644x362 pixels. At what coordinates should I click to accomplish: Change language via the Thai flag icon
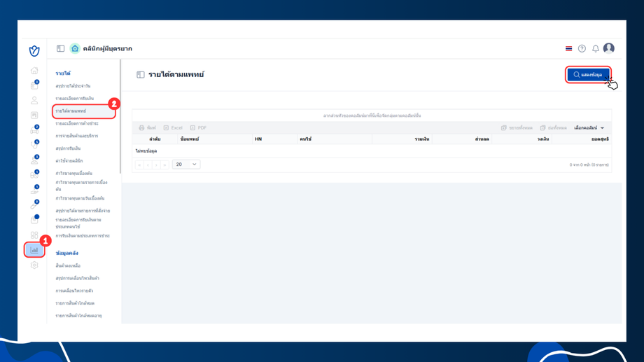tap(568, 48)
